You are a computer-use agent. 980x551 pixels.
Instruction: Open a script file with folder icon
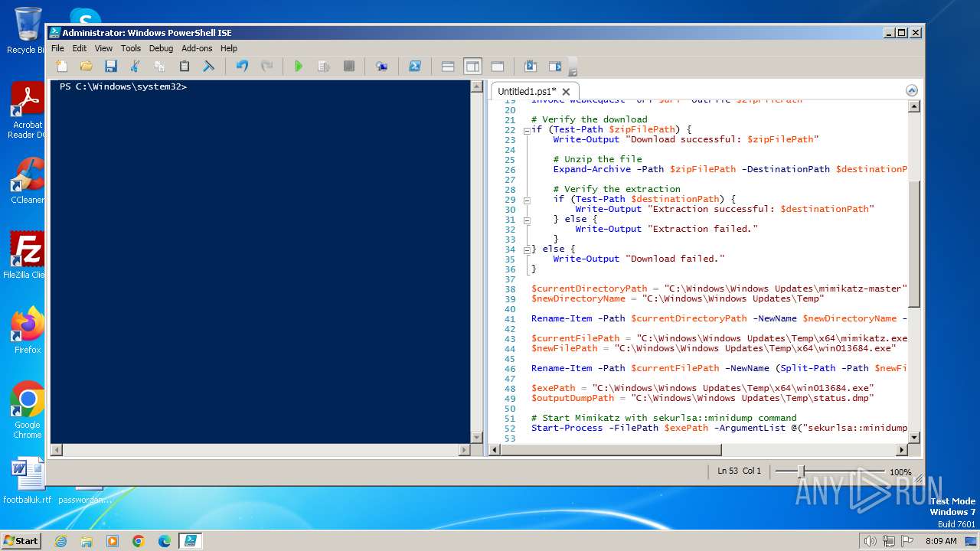tap(87, 67)
